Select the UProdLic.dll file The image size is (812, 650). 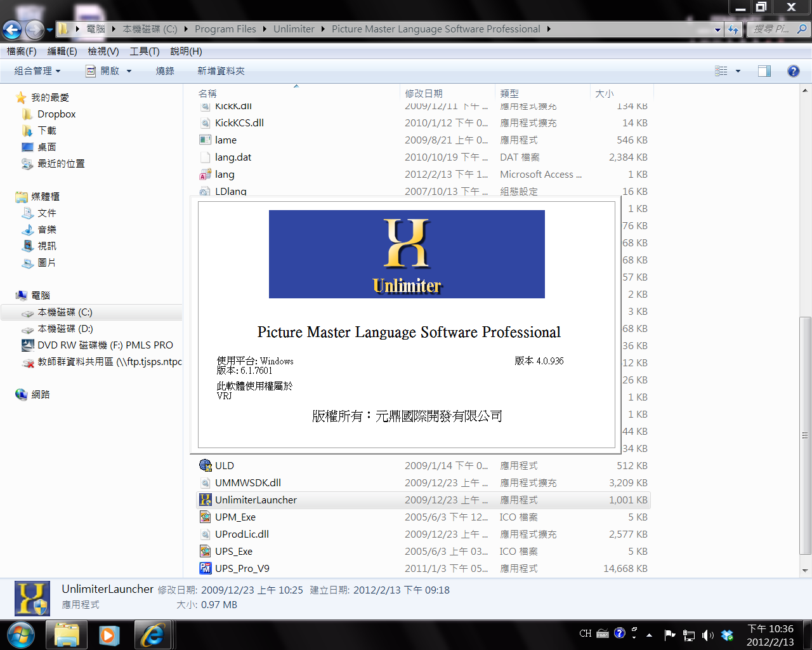tap(424, 534)
